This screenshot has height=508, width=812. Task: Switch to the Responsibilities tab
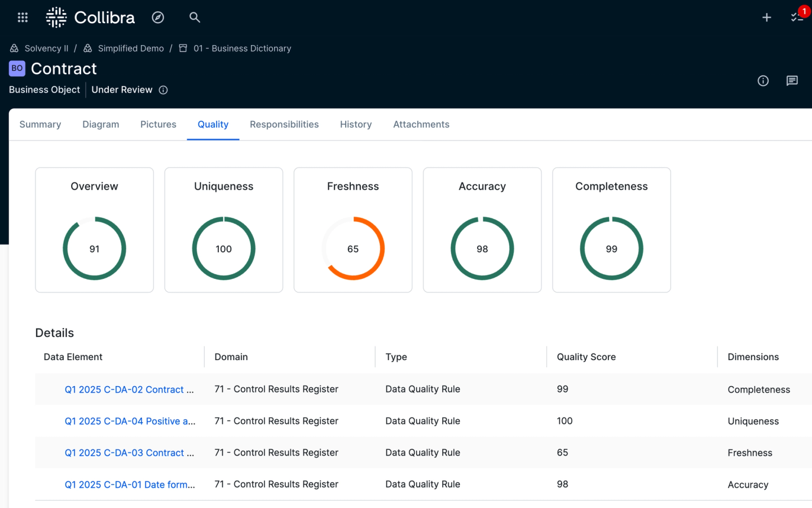click(x=284, y=124)
